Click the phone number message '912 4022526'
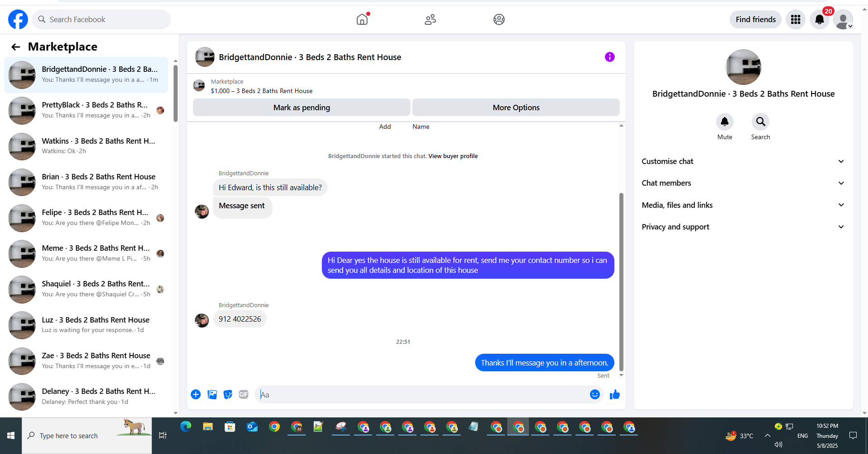 click(240, 319)
